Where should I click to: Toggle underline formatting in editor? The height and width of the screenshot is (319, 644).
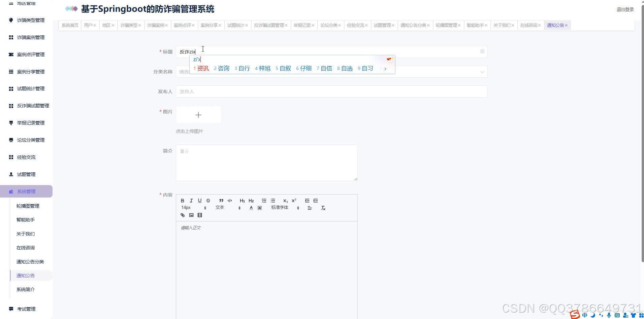(200, 201)
